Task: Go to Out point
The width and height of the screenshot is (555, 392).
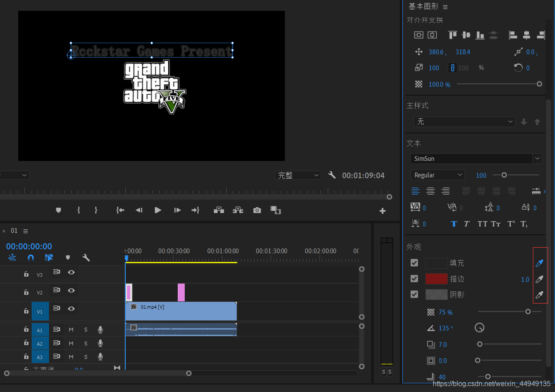Action: click(x=196, y=210)
